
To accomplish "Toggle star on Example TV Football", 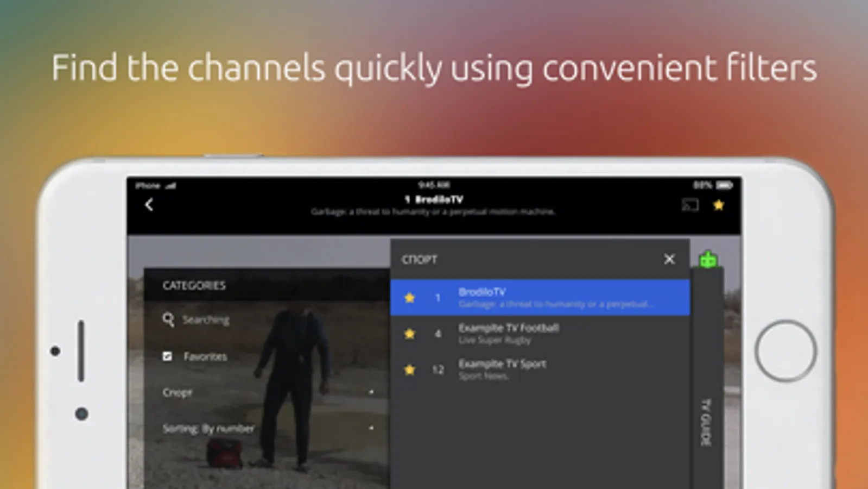I will (410, 334).
